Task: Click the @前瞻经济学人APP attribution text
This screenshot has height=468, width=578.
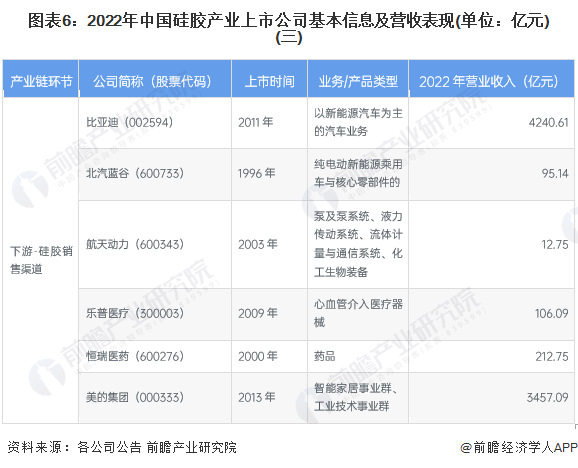Action: pyautogui.click(x=519, y=447)
